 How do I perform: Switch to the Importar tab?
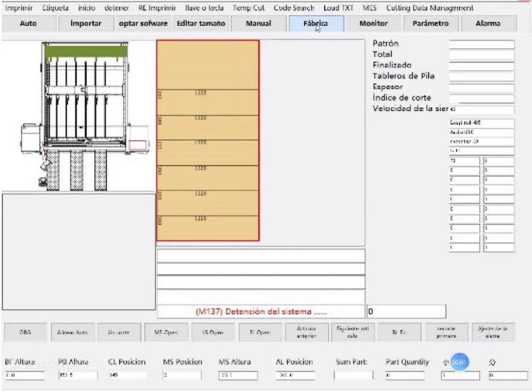(86, 24)
